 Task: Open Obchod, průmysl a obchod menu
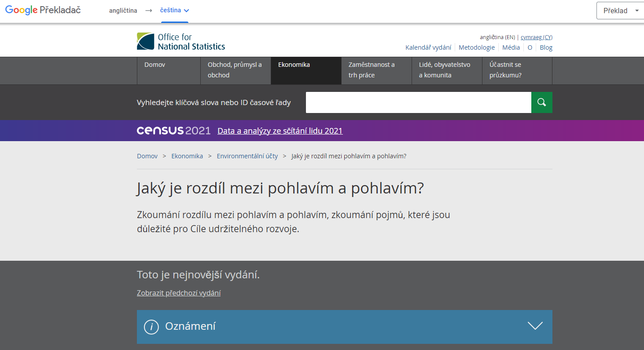(236, 70)
